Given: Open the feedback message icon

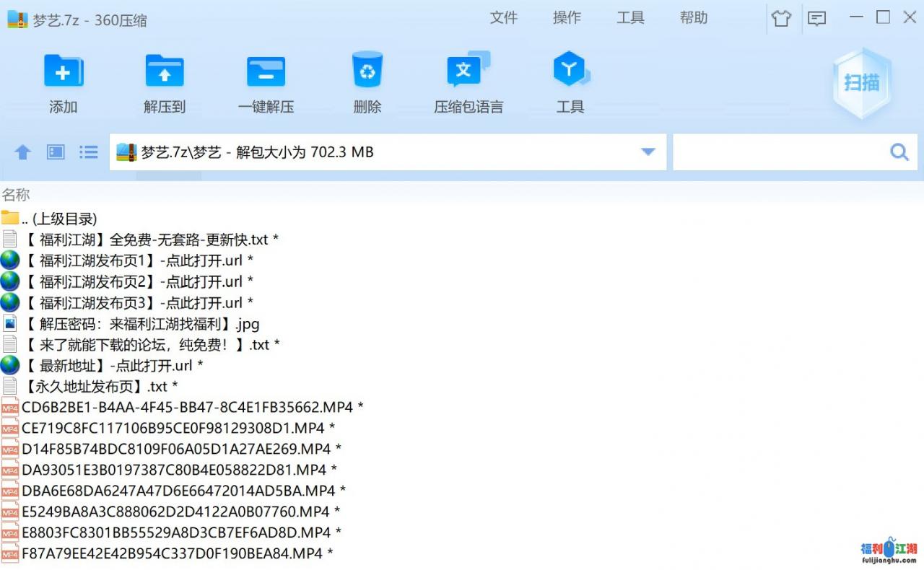Looking at the screenshot, I should pyautogui.click(x=816, y=19).
